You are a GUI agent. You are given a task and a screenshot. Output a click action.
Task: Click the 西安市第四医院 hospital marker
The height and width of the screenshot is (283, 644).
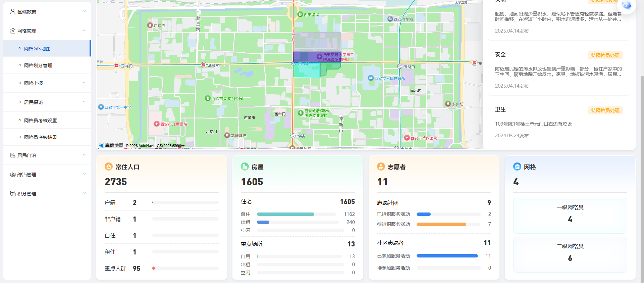[x=407, y=138]
